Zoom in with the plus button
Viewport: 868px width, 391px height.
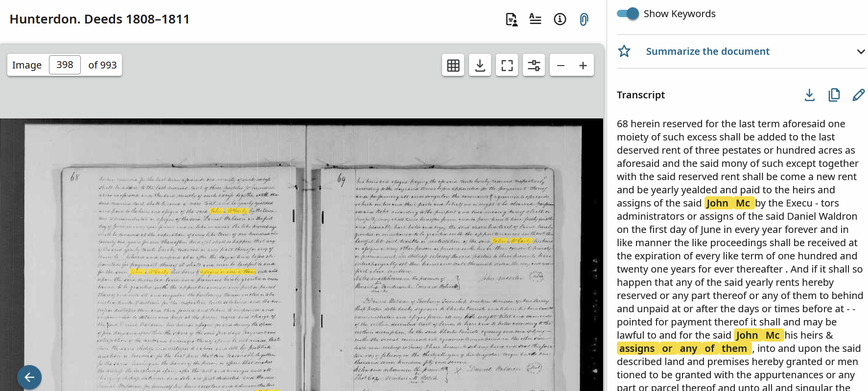point(583,65)
